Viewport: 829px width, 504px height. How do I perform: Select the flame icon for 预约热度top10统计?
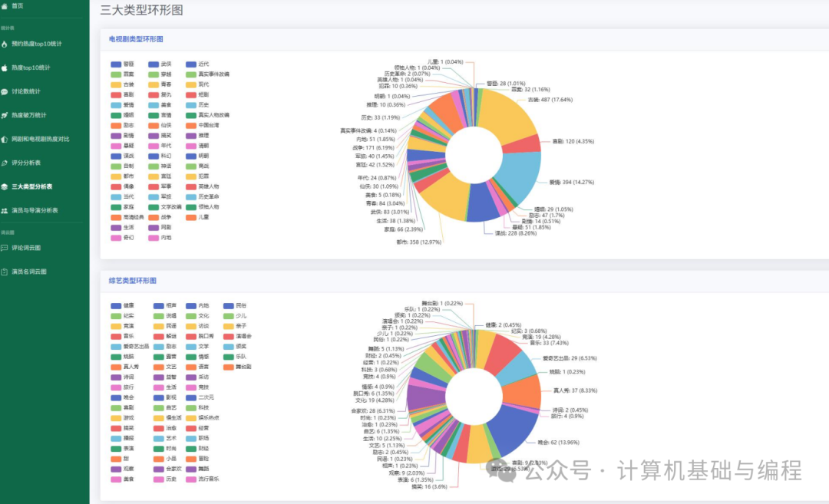6,44
